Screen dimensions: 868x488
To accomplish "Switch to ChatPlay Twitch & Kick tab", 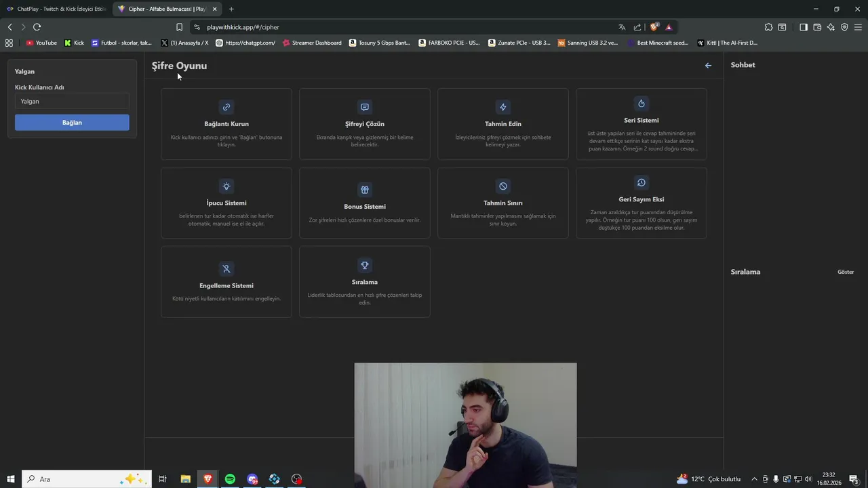I will (56, 9).
